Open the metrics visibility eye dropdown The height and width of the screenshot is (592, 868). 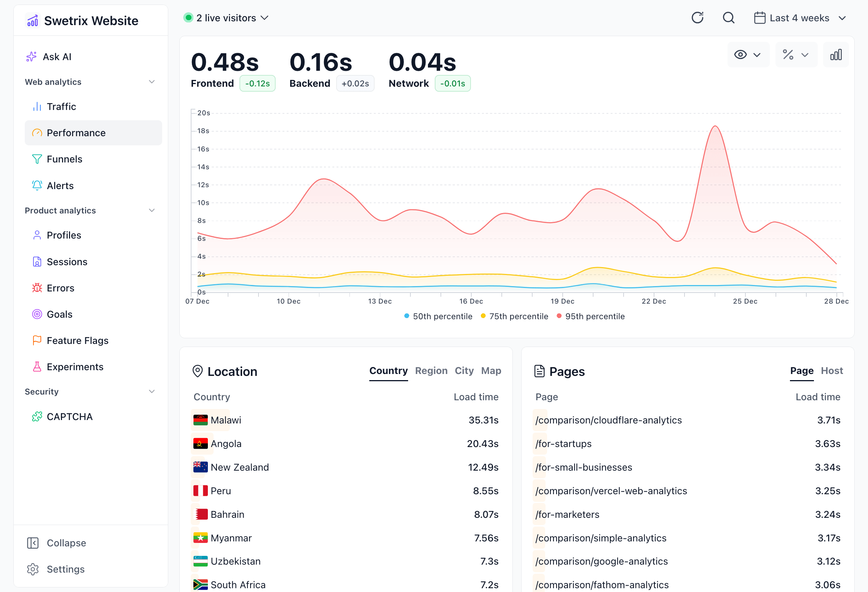[747, 54]
